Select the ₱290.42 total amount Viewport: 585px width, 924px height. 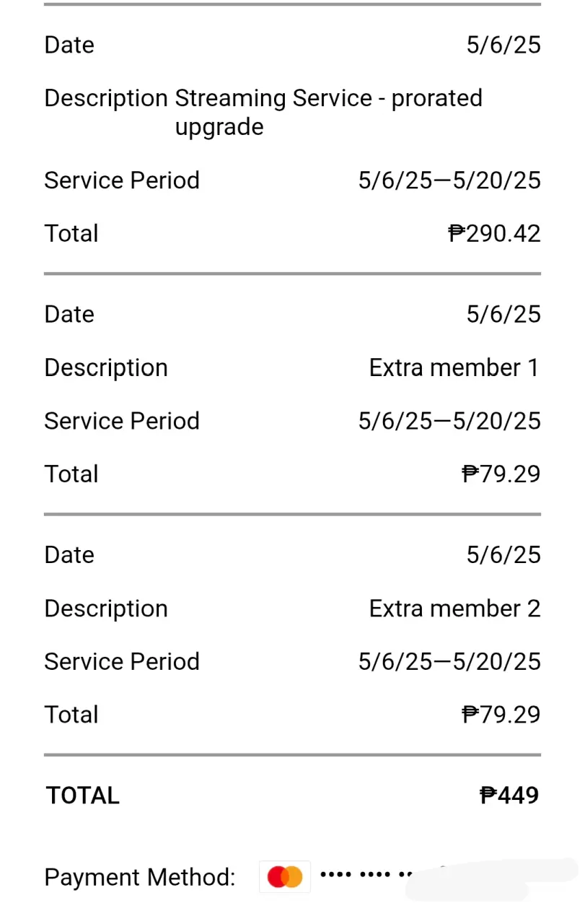pos(495,233)
